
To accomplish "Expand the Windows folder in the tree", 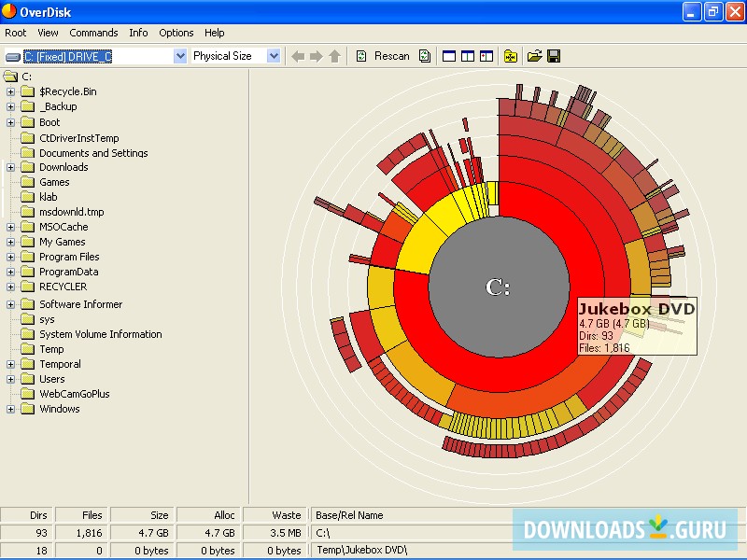I will pyautogui.click(x=12, y=409).
